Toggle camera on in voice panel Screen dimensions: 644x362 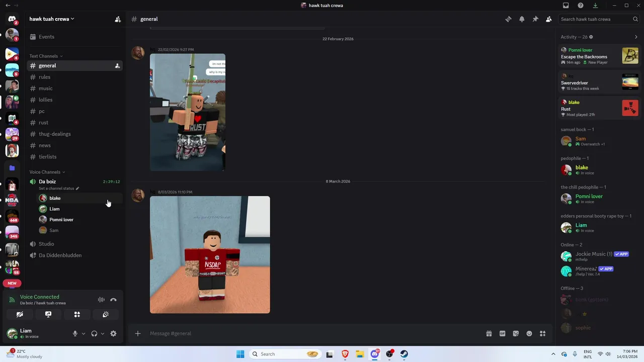pyautogui.click(x=20, y=314)
